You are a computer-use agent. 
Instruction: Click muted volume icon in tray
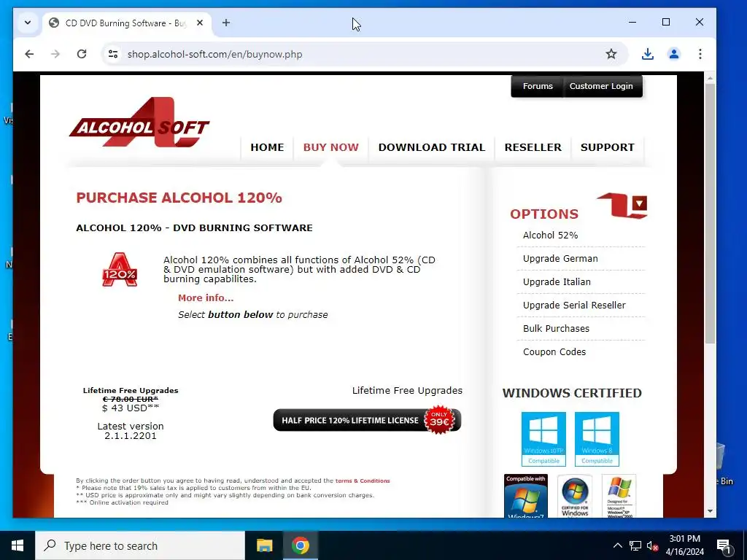point(652,545)
